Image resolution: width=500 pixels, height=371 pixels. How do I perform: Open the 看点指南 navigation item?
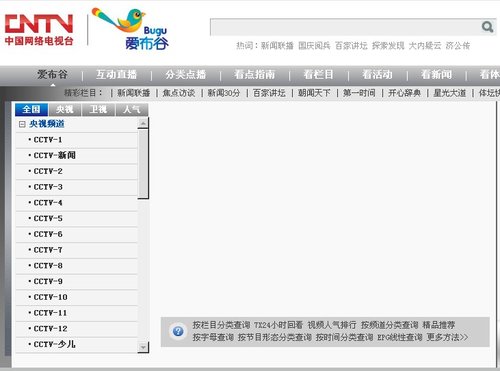click(x=254, y=74)
